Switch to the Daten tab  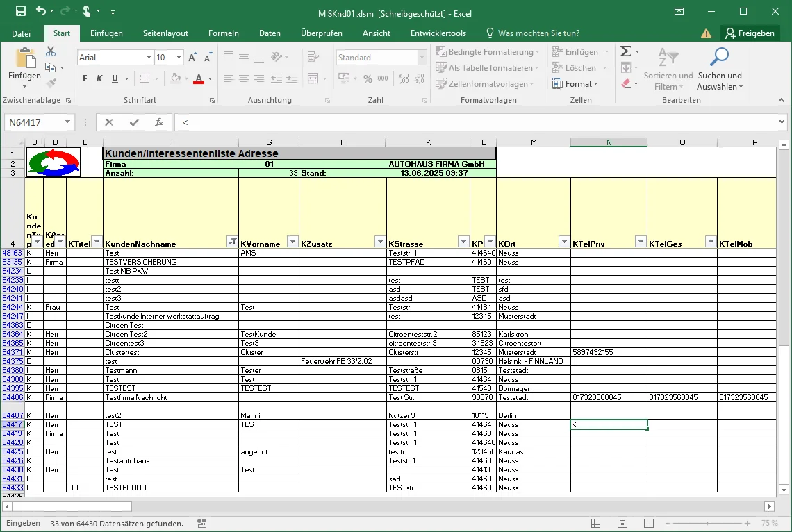270,33
